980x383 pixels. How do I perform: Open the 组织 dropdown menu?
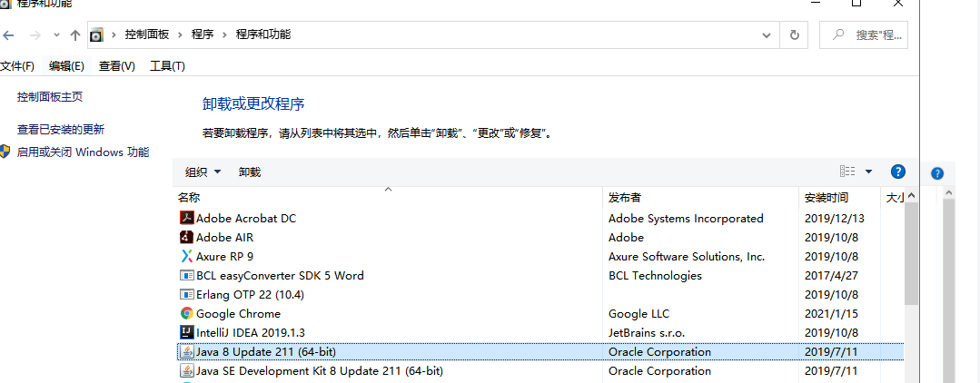tap(203, 172)
